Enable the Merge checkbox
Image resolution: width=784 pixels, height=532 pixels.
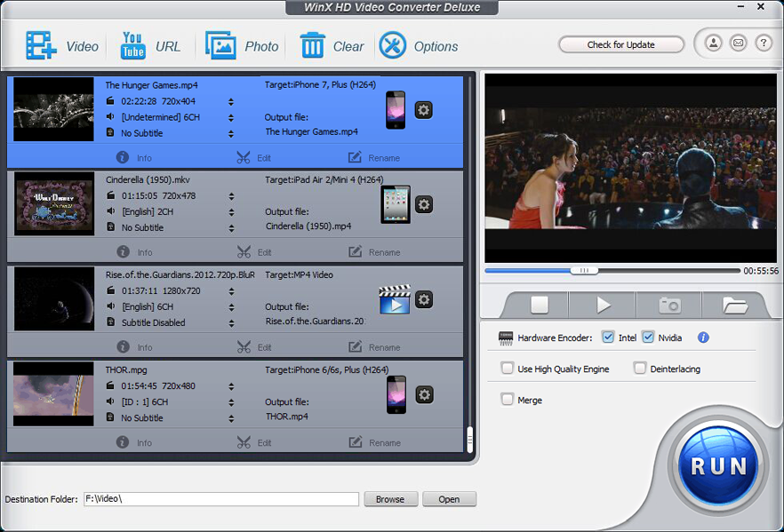[507, 400]
